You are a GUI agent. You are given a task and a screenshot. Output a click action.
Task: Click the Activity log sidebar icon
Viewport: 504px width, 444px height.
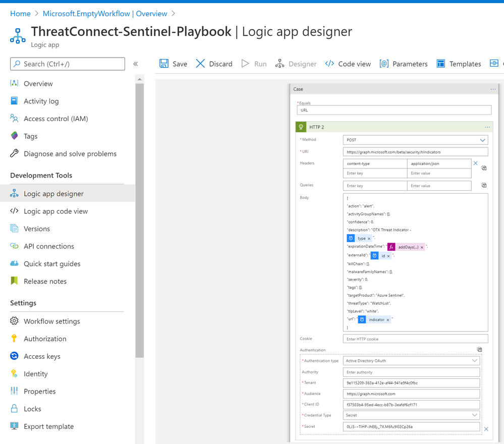[x=14, y=101]
